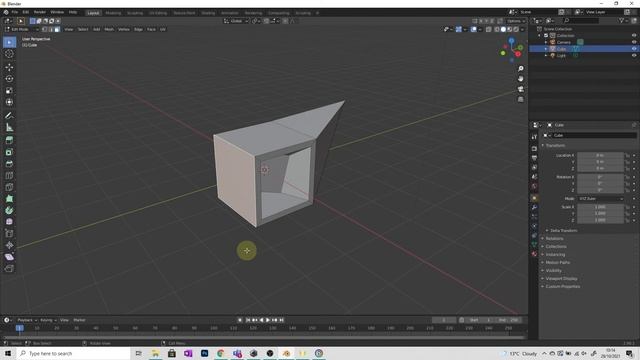Select the Poly Build tool
The width and height of the screenshot is (640, 360).
pos(9,199)
